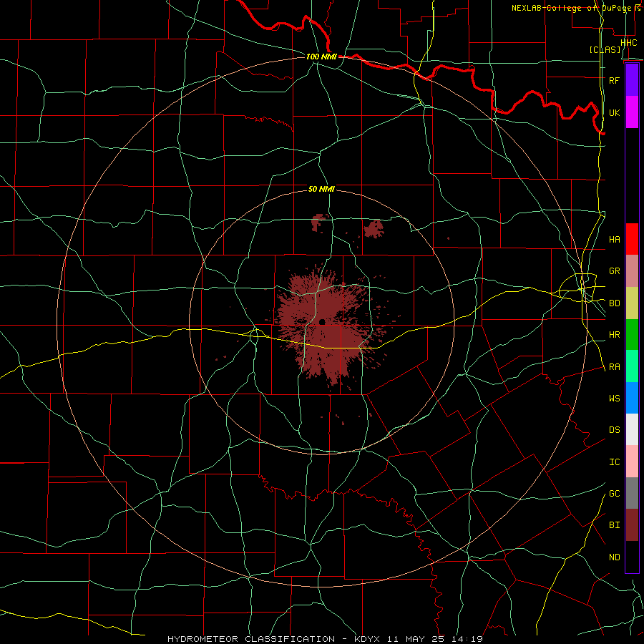Click the 'KDYX' station identifier in caption
Image resolution: width=644 pixels, height=644 pixels.
click(369, 639)
